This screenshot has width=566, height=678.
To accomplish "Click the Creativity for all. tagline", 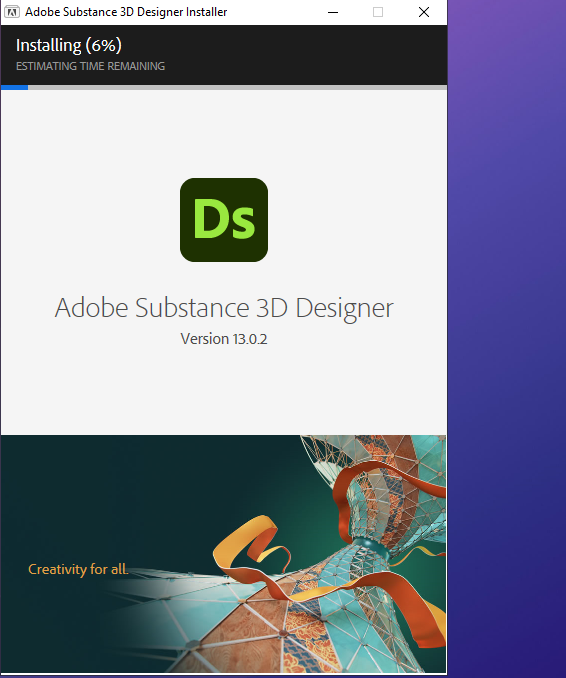I will tap(78, 569).
